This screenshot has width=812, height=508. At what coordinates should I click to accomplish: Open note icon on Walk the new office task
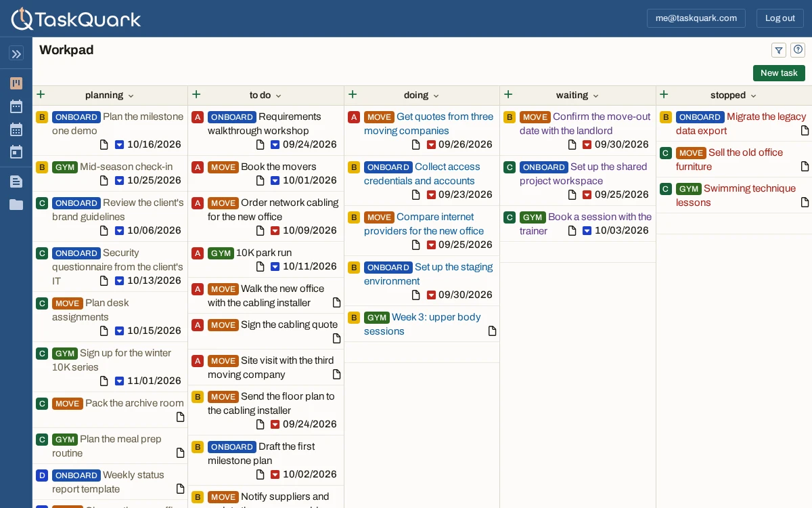pos(336,303)
